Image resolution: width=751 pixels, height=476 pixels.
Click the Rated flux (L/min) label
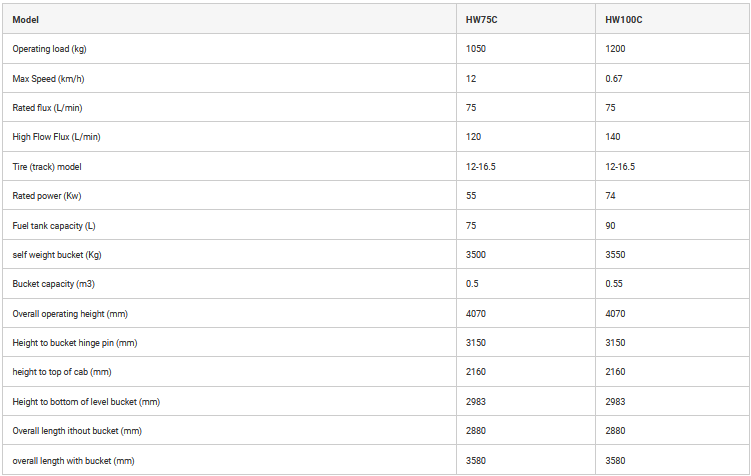pos(47,108)
